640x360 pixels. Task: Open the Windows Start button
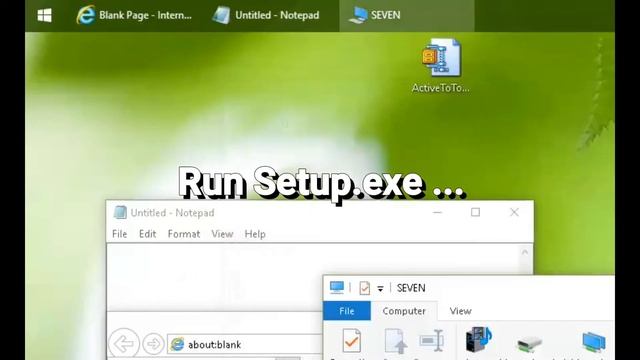pyautogui.click(x=44, y=16)
